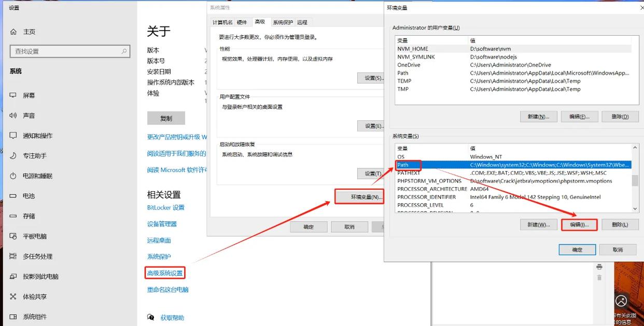This screenshot has width=644, height=326.
Task: Click the desktop picture info icon
Action: coord(621,301)
